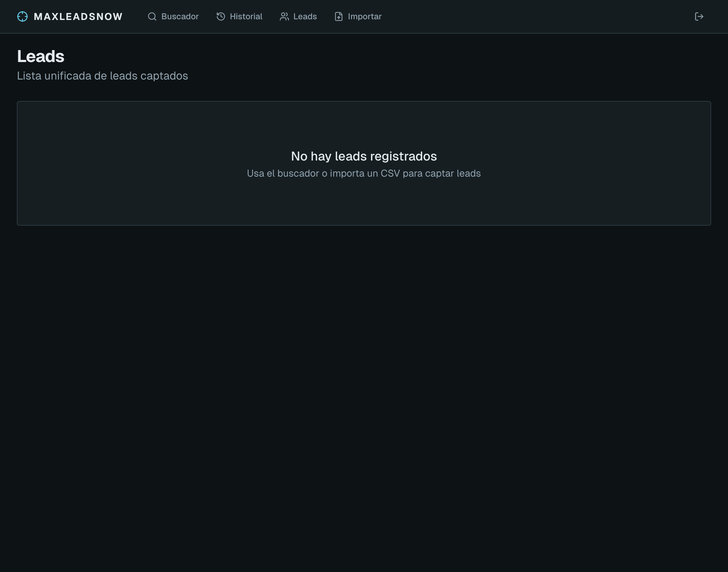Open the Importar page
This screenshot has height=572, width=728.
(364, 16)
